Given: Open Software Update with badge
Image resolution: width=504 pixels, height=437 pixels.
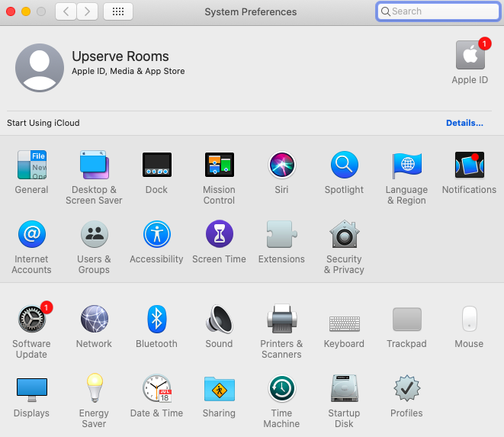Looking at the screenshot, I should click(31, 319).
